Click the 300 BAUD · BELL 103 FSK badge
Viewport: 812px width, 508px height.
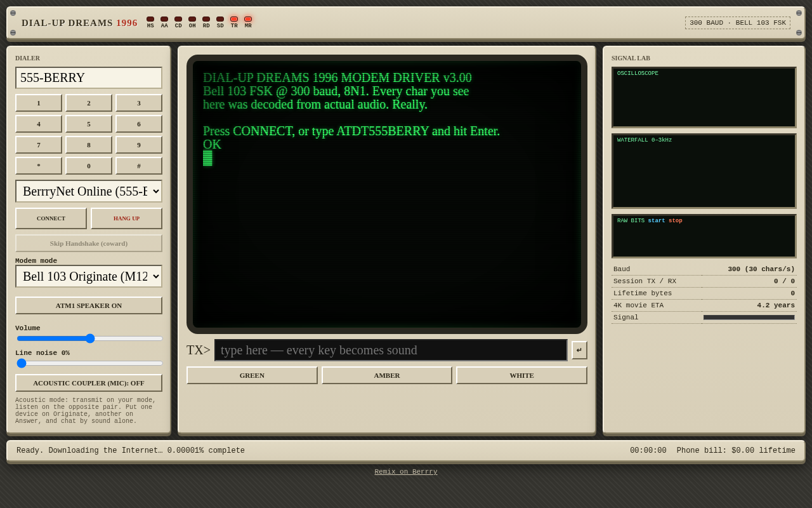pyautogui.click(x=738, y=23)
